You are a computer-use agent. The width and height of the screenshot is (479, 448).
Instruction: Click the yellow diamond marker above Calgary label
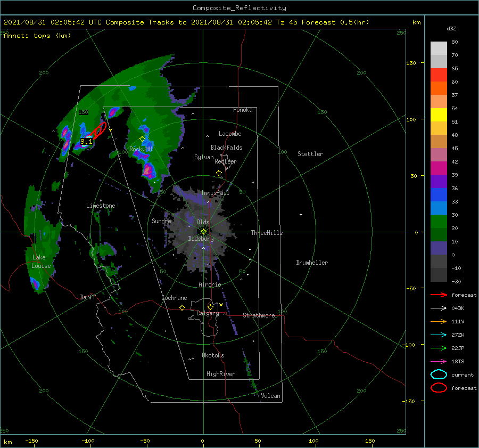pyautogui.click(x=210, y=307)
